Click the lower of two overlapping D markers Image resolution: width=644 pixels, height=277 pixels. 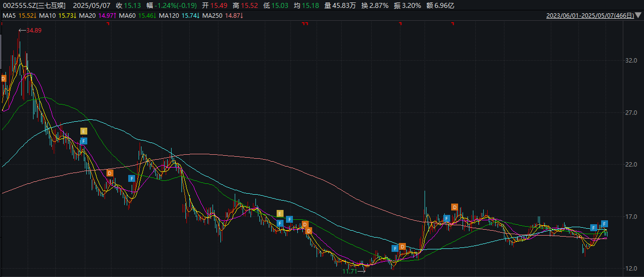[x=309, y=231]
